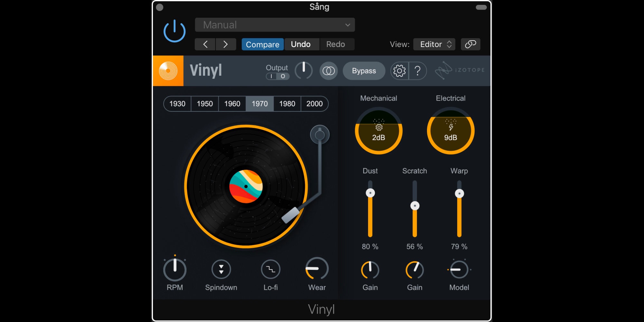Go to previous preset arrow
Screen dimensions: 644x322
(205, 44)
